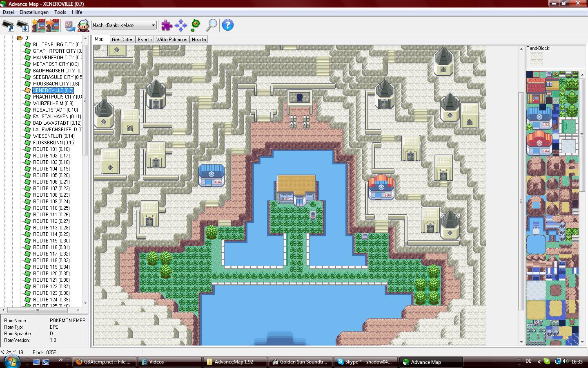Click green map icon beside ROUTE 118
Screen dimensions: 588x368
click(x=27, y=260)
